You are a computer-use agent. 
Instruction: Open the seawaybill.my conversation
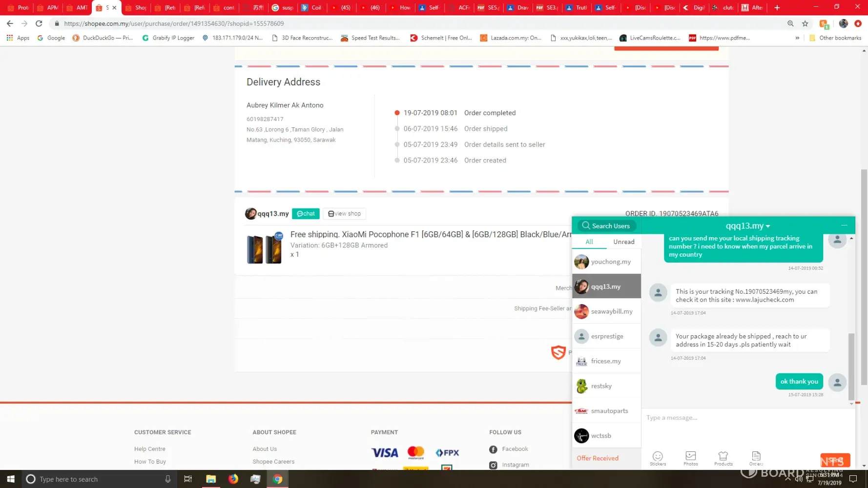click(x=606, y=311)
